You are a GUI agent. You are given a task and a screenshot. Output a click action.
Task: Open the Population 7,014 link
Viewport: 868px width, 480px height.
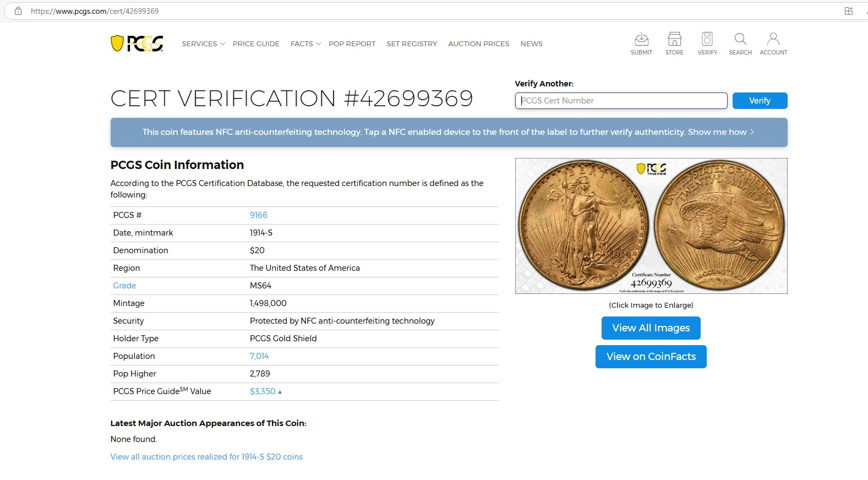tap(259, 356)
